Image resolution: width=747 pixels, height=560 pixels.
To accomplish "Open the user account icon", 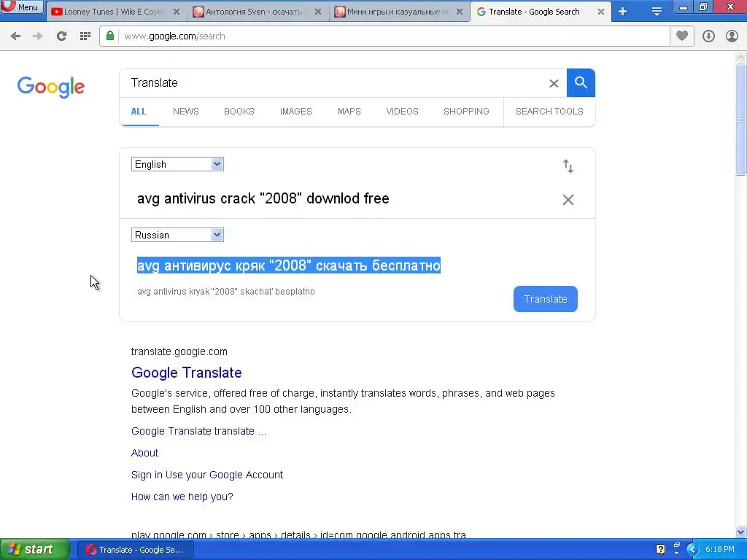I will 732,36.
